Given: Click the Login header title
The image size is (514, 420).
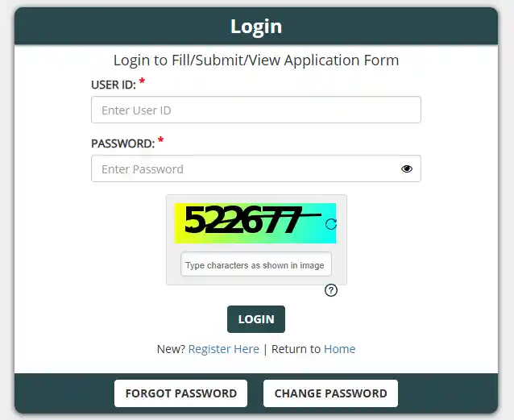Looking at the screenshot, I should [256, 26].
